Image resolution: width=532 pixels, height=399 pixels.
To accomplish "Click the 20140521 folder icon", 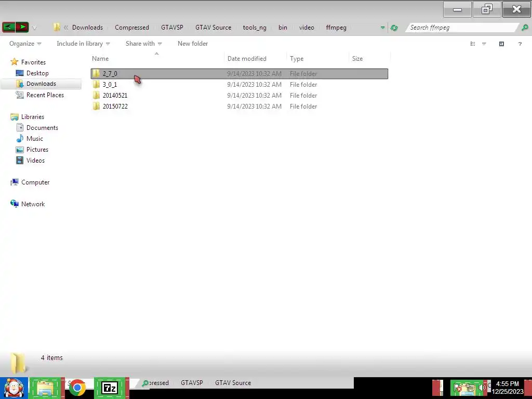I will pos(96,96).
